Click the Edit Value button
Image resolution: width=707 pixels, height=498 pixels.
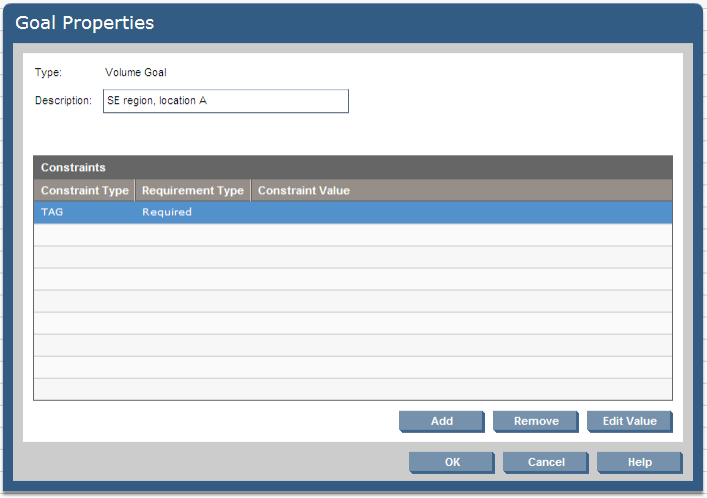tap(629, 421)
